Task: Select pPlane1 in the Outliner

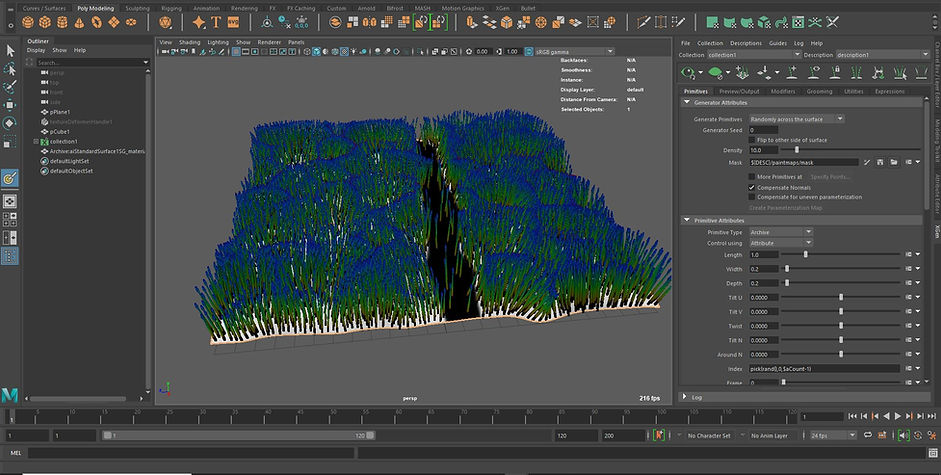Action: pyautogui.click(x=59, y=112)
